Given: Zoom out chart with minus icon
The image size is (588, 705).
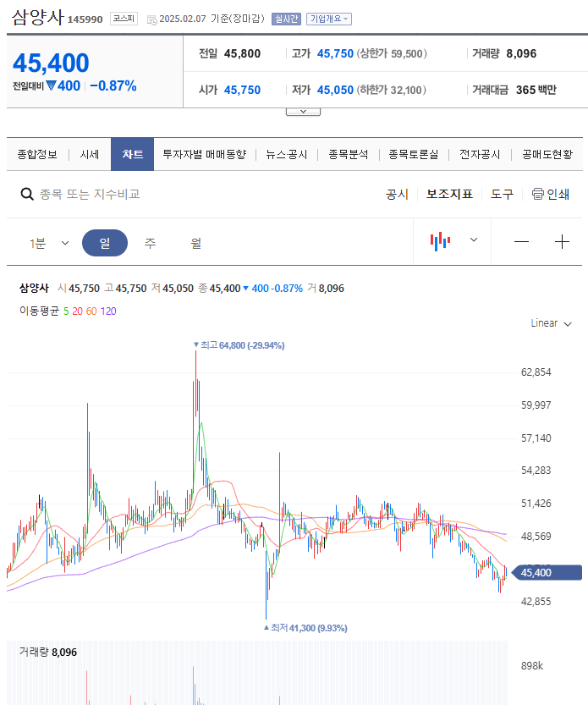Looking at the screenshot, I should [x=521, y=242].
